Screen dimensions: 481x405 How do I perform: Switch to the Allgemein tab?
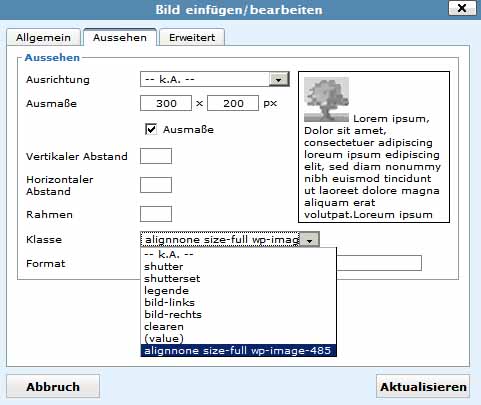click(x=44, y=37)
